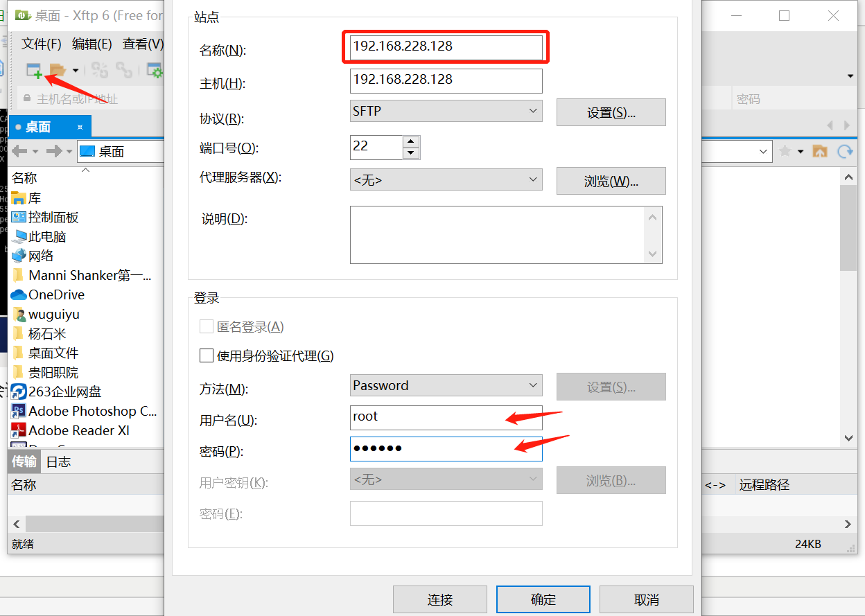The image size is (865, 616).
Task: Open the 查看(V) menu
Action: tap(143, 44)
